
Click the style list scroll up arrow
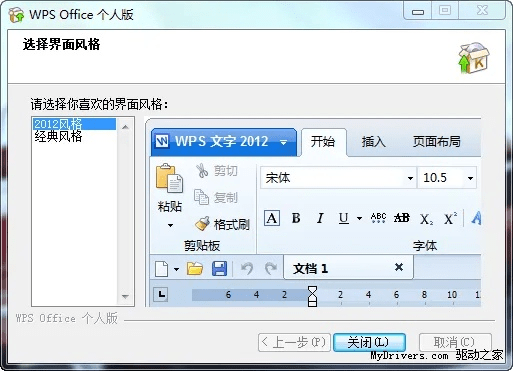[125, 127]
